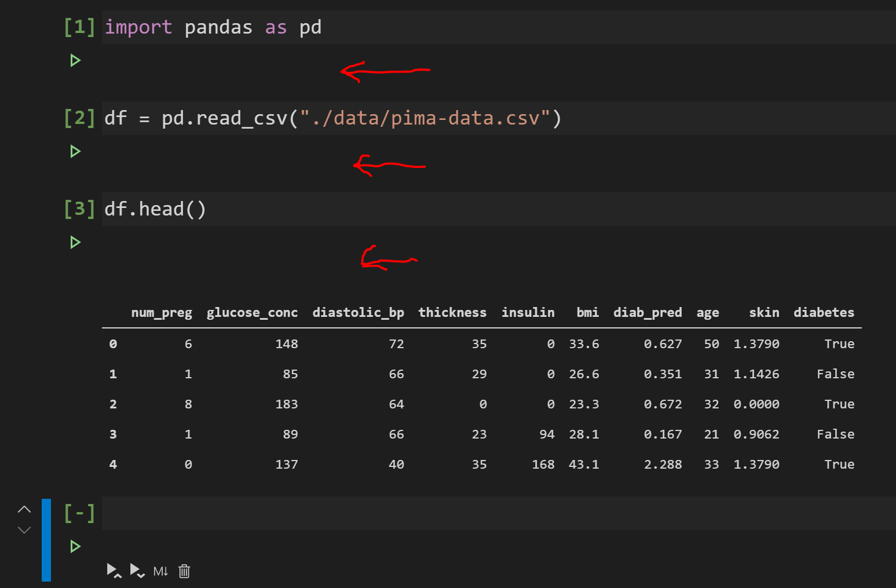Place cursor in the df.head() code

coord(155,209)
